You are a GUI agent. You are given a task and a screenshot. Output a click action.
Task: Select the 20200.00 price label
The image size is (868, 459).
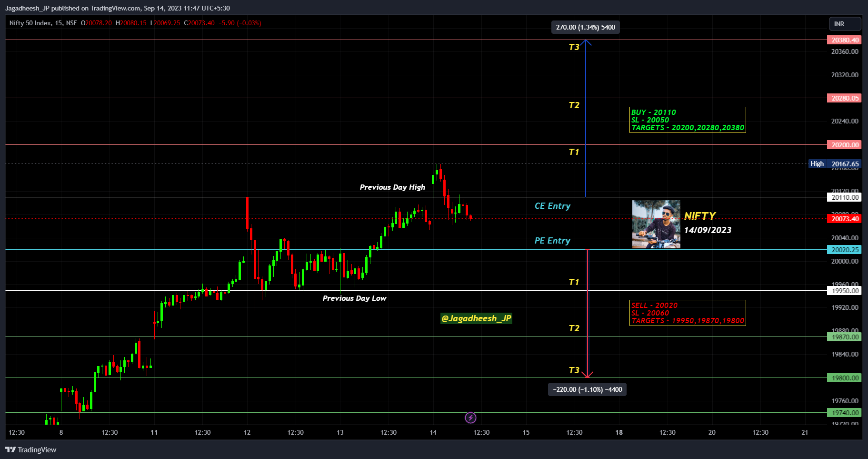click(x=845, y=145)
